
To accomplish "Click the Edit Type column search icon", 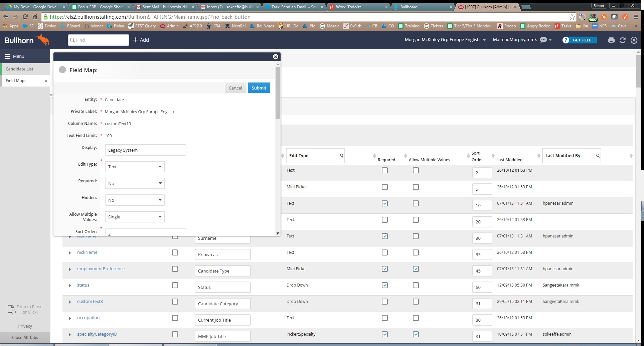I will [x=342, y=156].
